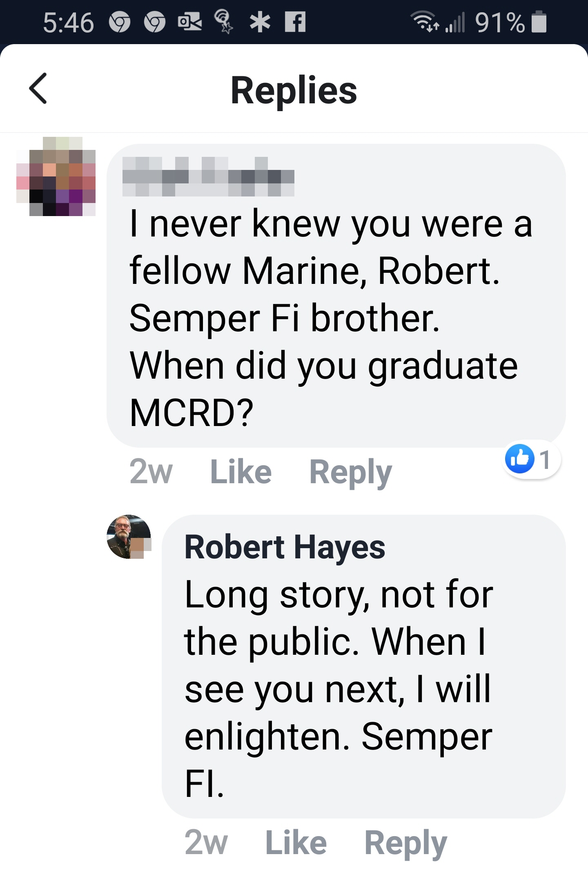Tap Robert Hayes's "Long story" comment text
Viewport: 588px width, 888px height.
(x=338, y=688)
